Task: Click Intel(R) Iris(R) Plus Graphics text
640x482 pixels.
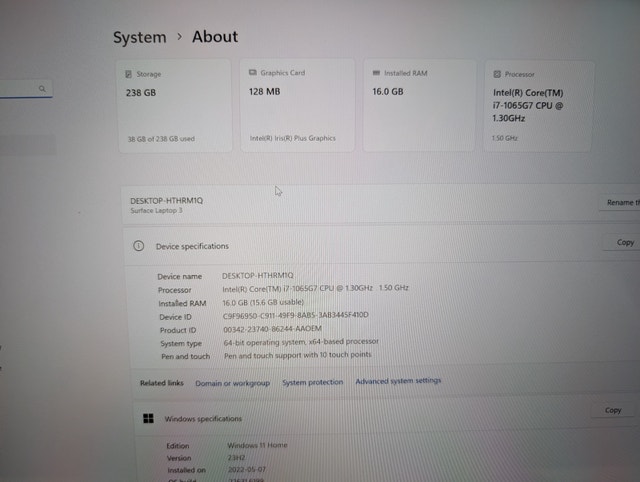Action: pyautogui.click(x=293, y=138)
